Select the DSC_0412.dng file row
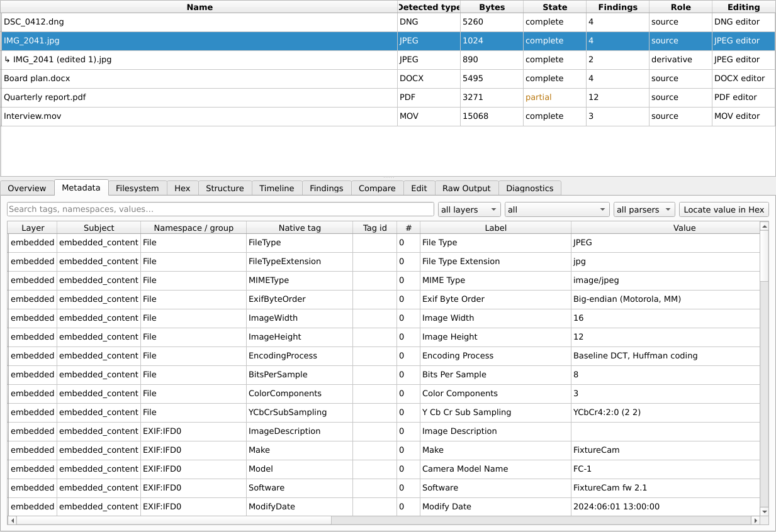 388,22
